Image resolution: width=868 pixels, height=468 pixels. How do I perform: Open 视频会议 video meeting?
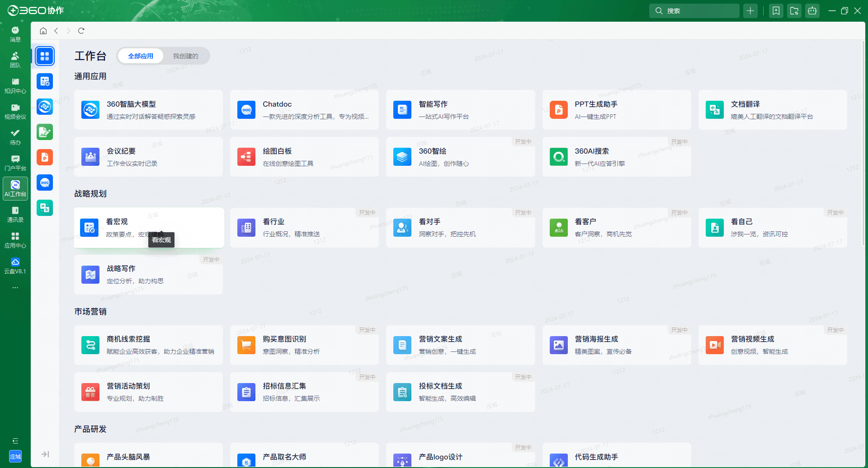[x=15, y=111]
